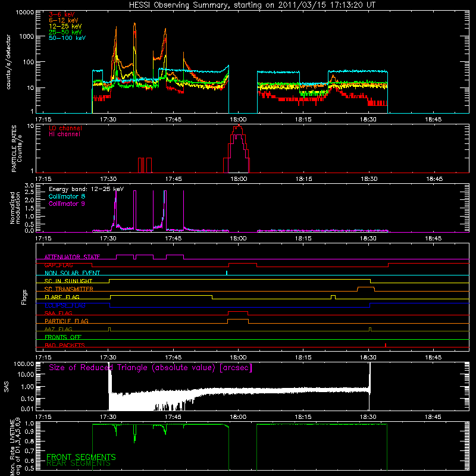The height and width of the screenshot is (476, 476).
Task: Select the 3-6 keV legend label
Action: [62, 14]
